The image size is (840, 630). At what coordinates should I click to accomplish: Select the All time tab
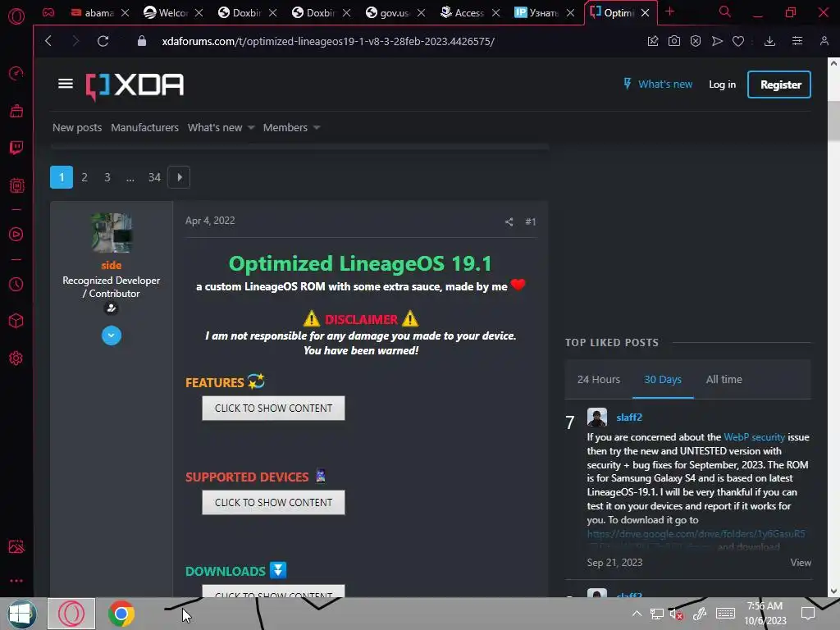(724, 379)
